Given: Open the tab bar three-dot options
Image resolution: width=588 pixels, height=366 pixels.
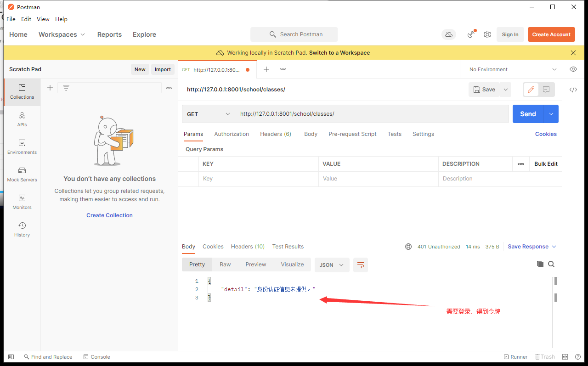Looking at the screenshot, I should click(283, 69).
